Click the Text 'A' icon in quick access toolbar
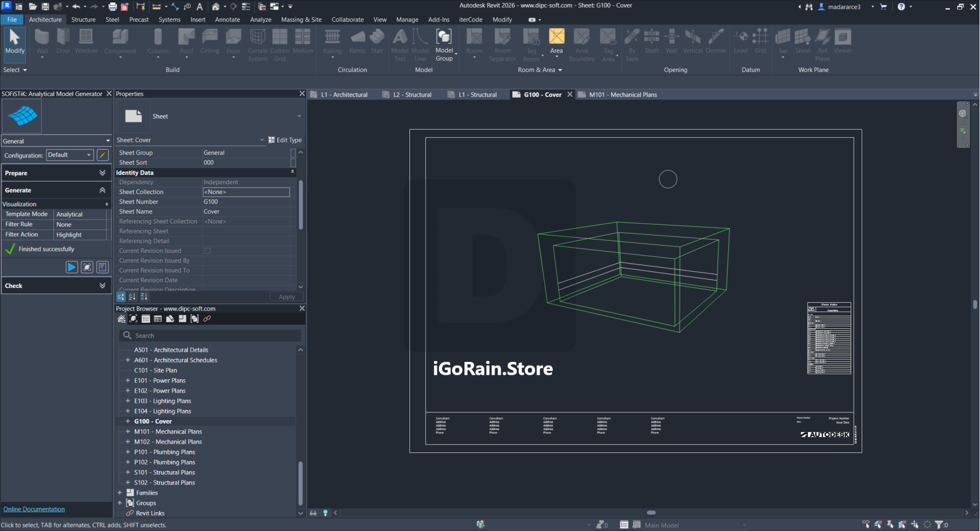Screen dimensions: 980x531 point(200,7)
